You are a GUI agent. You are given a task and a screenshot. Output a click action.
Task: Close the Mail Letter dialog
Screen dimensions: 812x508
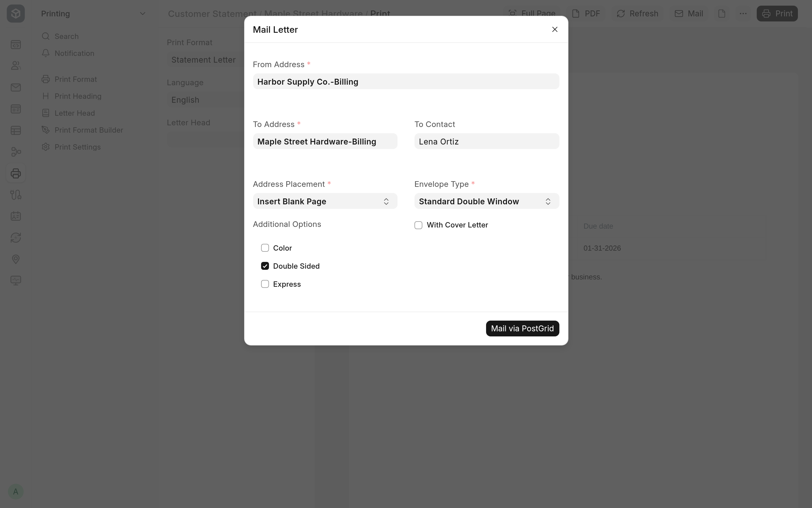(x=555, y=30)
